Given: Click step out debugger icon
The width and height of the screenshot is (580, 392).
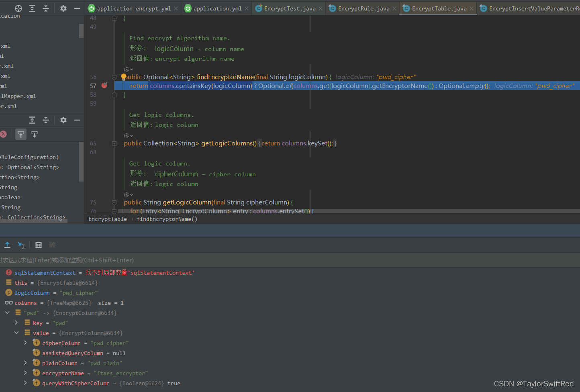Looking at the screenshot, I should pyautogui.click(x=7, y=245).
